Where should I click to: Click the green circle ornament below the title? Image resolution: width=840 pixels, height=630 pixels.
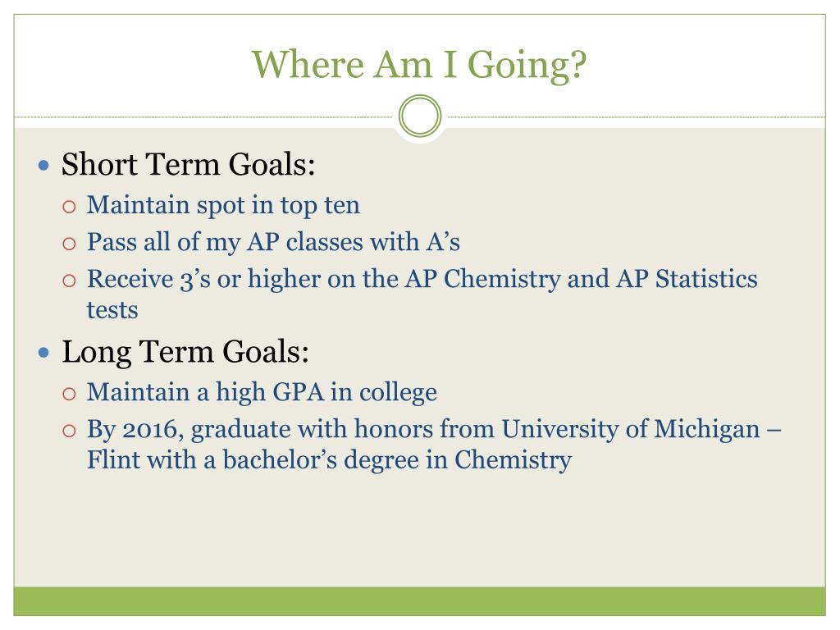click(420, 116)
